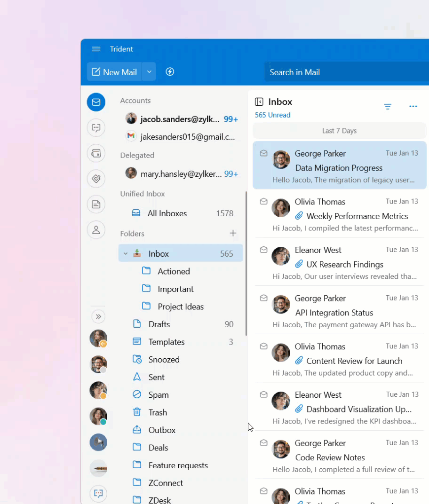
Task: Open UX Research Findings email
Action: (x=340, y=262)
